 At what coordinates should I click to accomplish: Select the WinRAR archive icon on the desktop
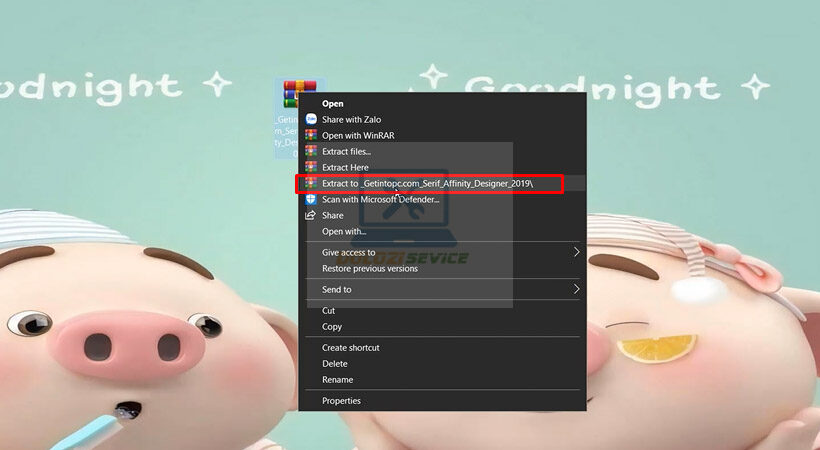coord(300,94)
